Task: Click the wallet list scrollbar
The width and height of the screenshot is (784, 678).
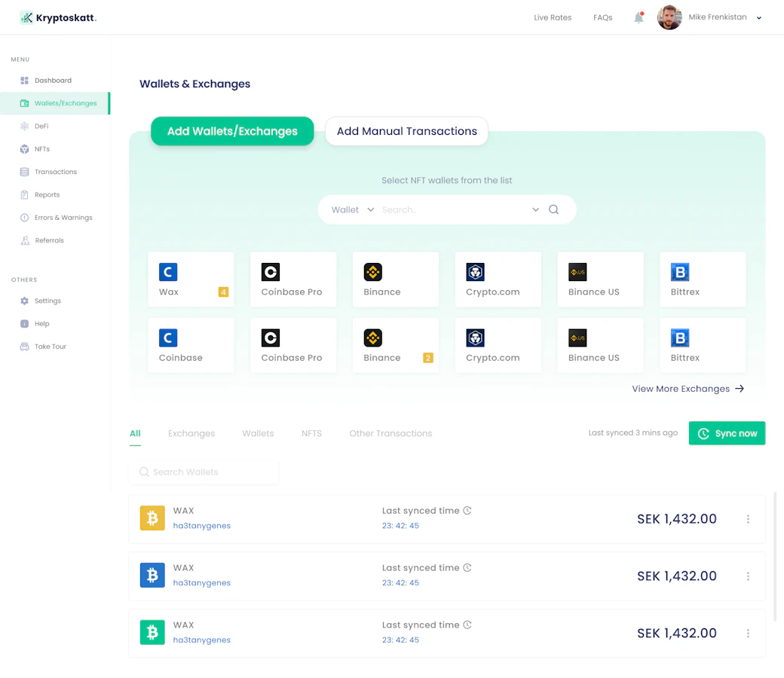Action: (775, 557)
